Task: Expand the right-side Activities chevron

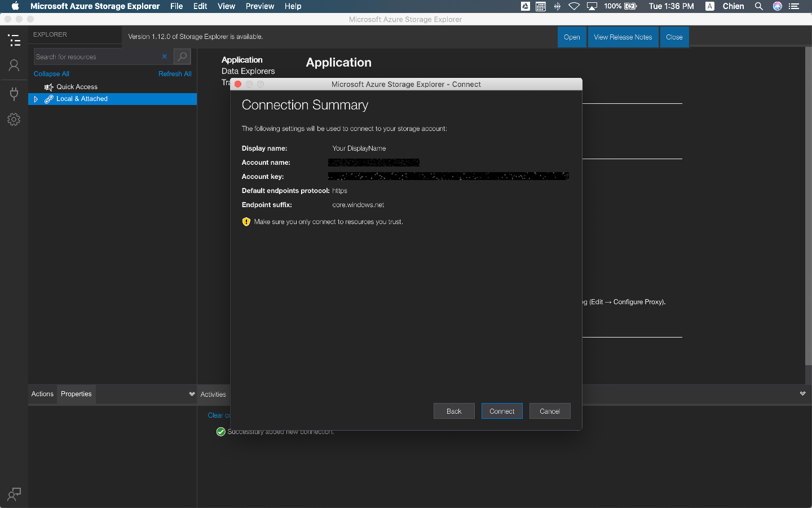Action: (x=802, y=394)
